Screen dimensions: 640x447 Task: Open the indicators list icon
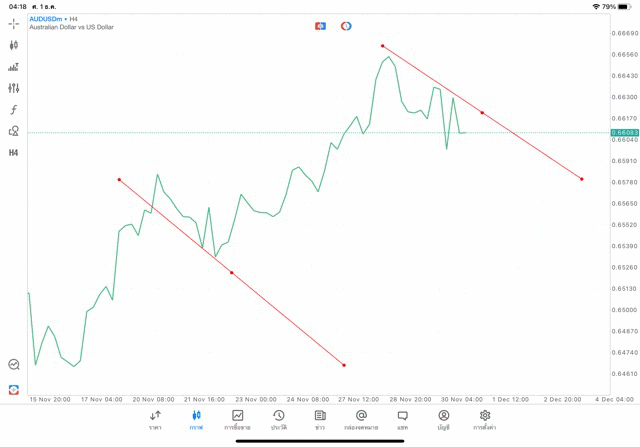14,67
